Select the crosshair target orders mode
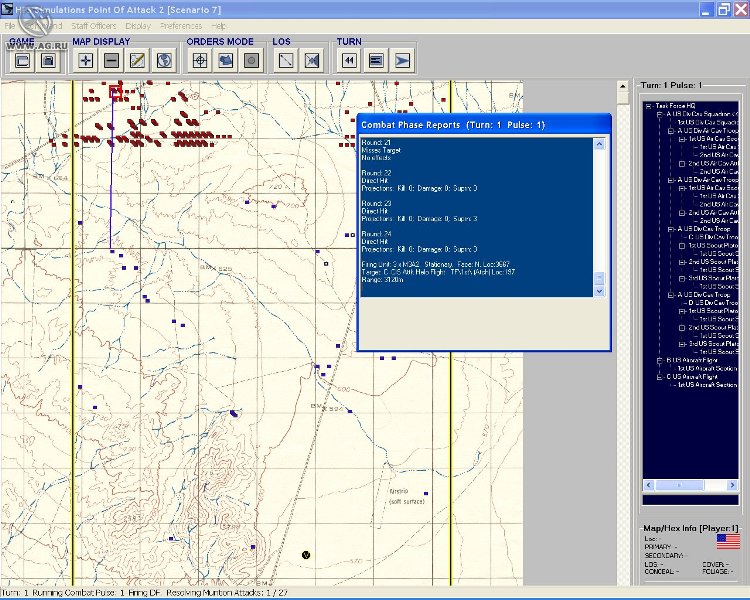 coord(200,60)
